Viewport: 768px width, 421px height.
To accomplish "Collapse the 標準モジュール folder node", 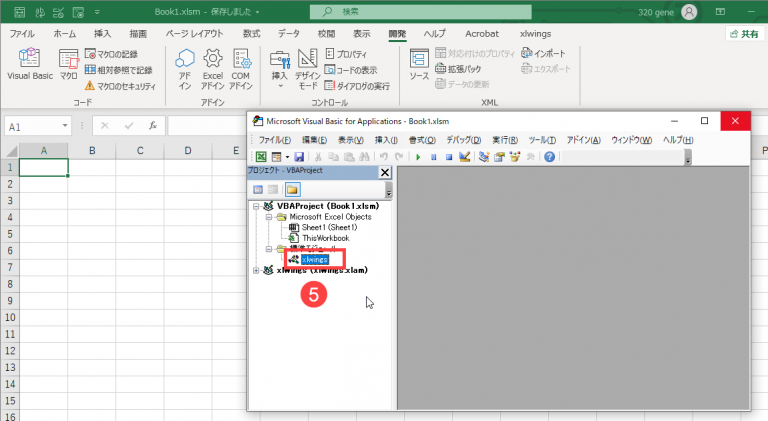I will click(x=268, y=249).
